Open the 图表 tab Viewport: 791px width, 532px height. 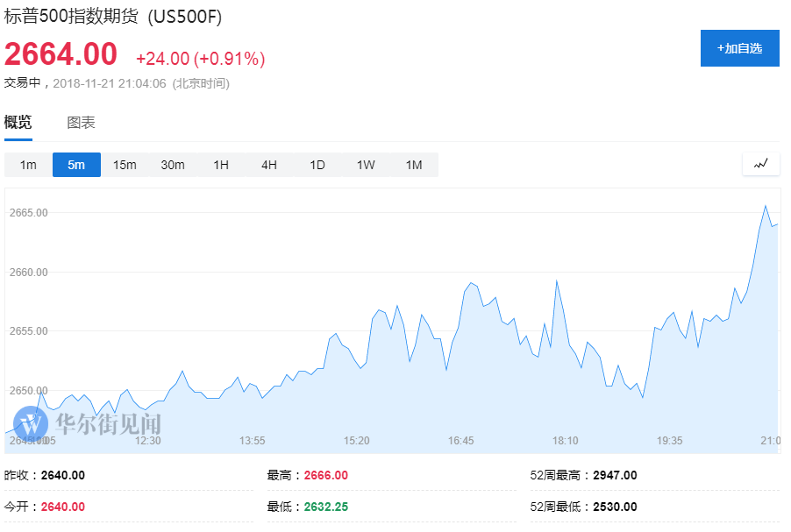pos(82,123)
